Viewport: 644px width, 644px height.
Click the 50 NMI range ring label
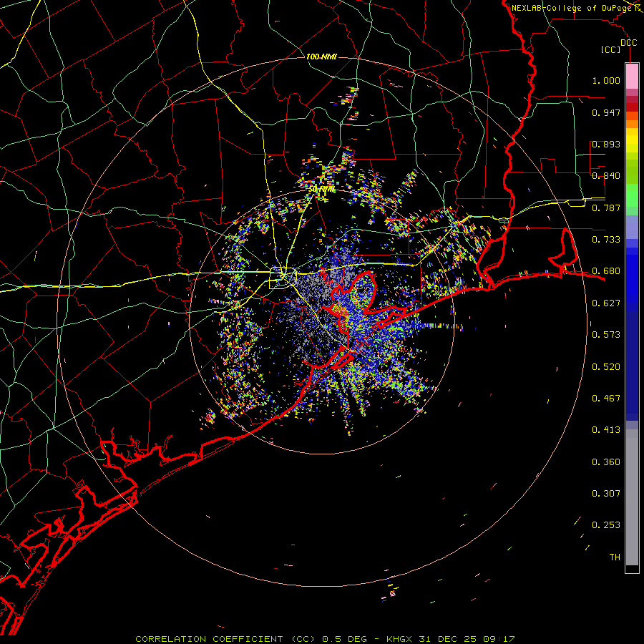321,190
